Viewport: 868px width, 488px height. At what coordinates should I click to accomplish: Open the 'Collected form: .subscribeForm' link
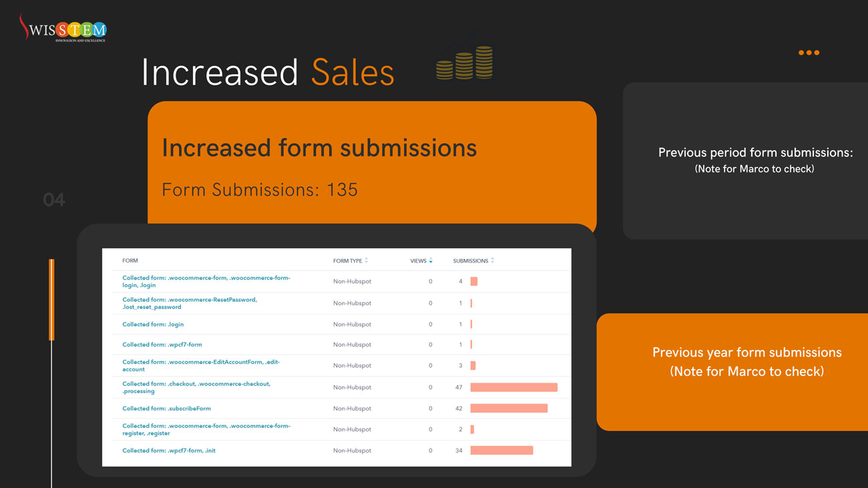[x=166, y=409]
